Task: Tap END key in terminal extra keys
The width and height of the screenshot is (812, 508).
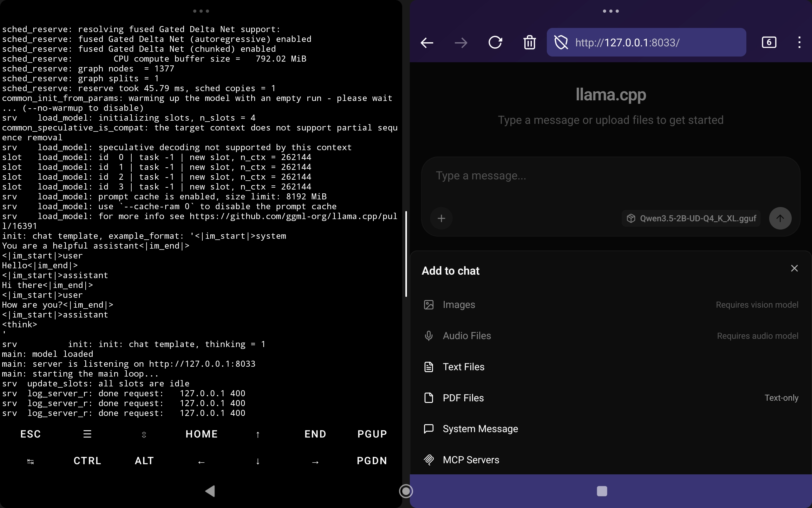Action: 315,434
